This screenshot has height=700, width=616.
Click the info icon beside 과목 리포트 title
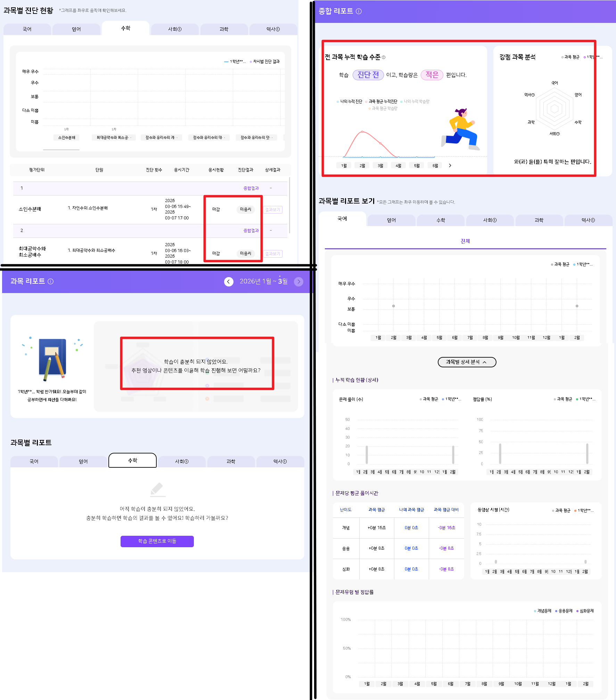pos(51,282)
